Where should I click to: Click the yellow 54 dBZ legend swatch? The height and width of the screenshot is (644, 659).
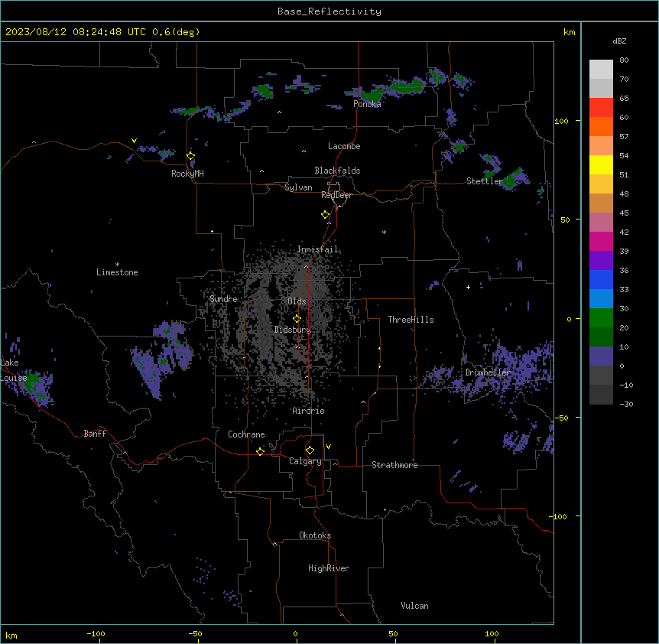pyautogui.click(x=601, y=164)
